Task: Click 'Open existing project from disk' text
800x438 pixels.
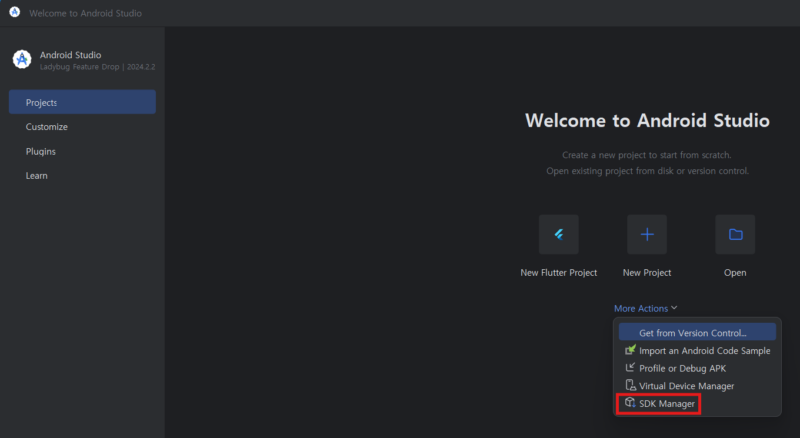Action: click(647, 171)
